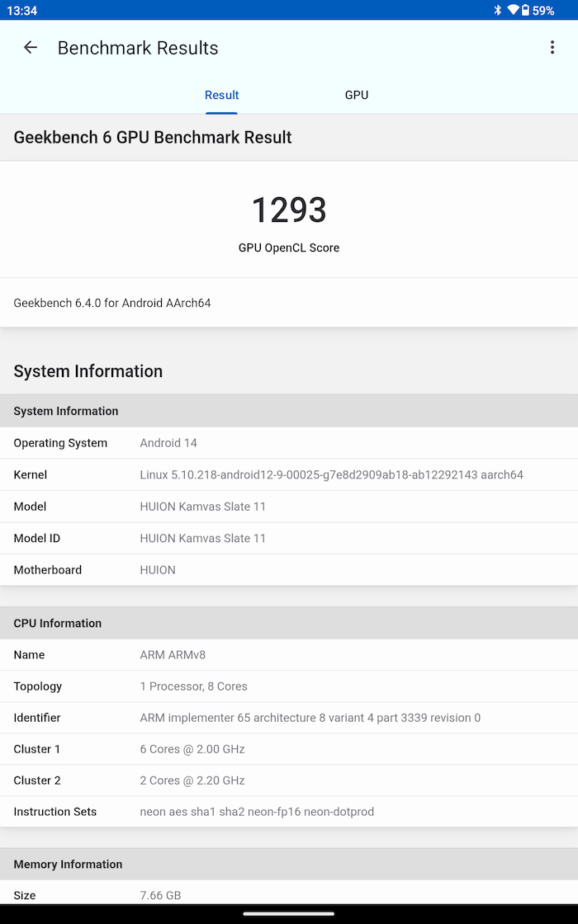
Task: Tap the Wi-Fi status icon
Action: click(x=513, y=10)
